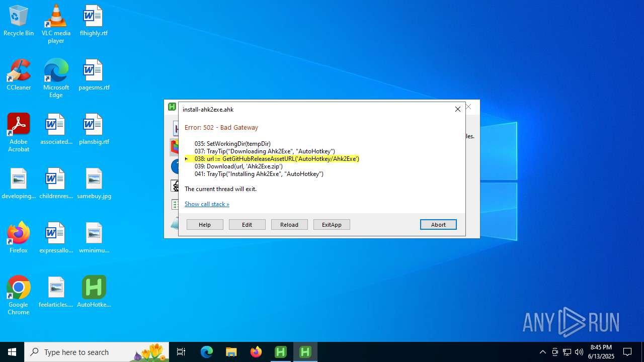Viewport: 644px width, 362px height.
Task: Open the notification center
Action: 628,352
